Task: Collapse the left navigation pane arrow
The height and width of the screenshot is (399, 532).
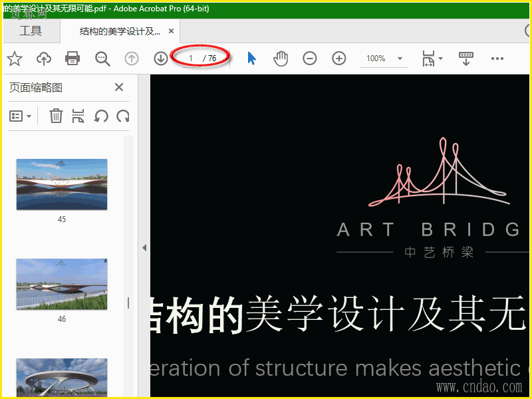Action: [x=144, y=247]
